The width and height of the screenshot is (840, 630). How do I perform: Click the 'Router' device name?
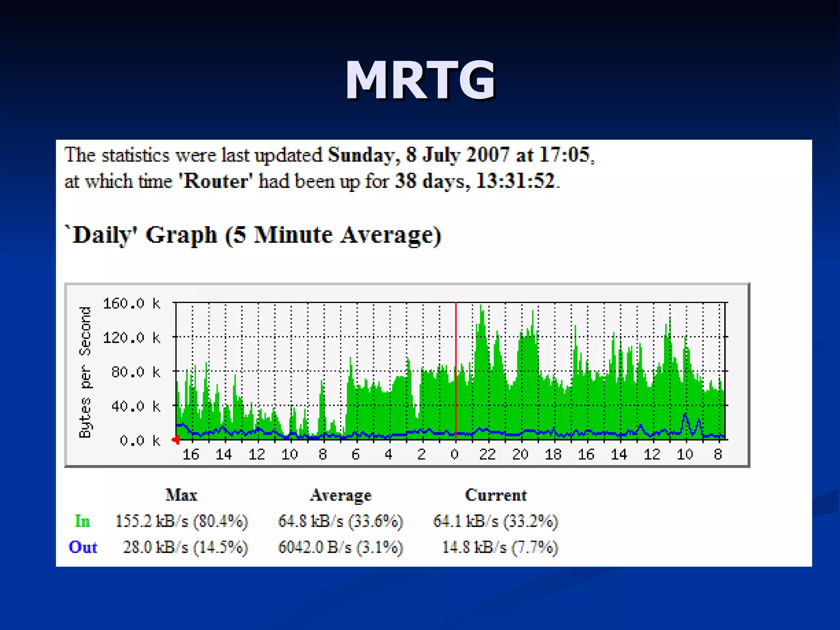[x=216, y=181]
